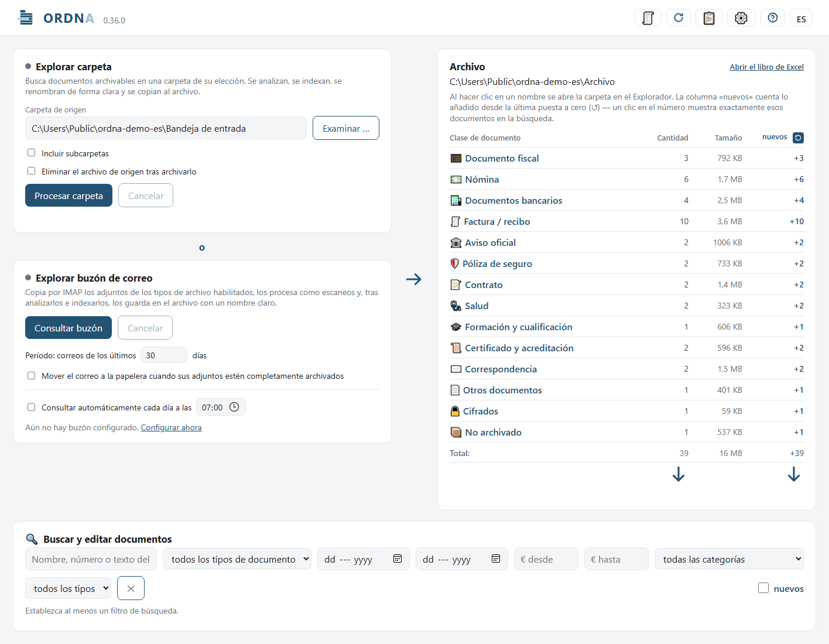Click the ORDNA logo icon
829x644 pixels.
(x=26, y=18)
